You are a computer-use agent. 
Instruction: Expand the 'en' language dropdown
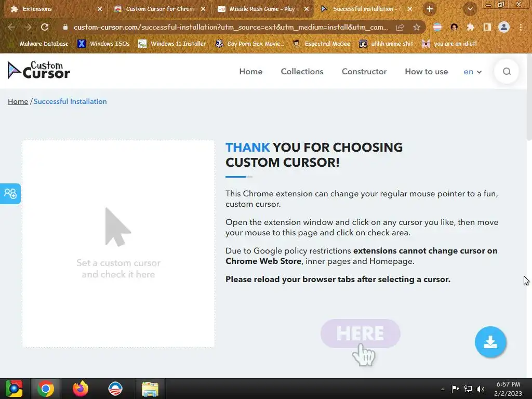tap(473, 72)
